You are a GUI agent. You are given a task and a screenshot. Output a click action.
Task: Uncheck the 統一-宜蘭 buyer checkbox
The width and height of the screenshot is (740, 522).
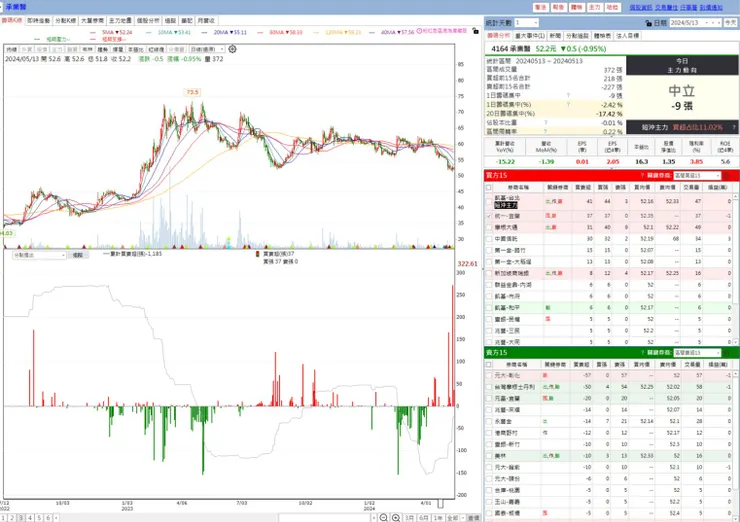[489, 216]
